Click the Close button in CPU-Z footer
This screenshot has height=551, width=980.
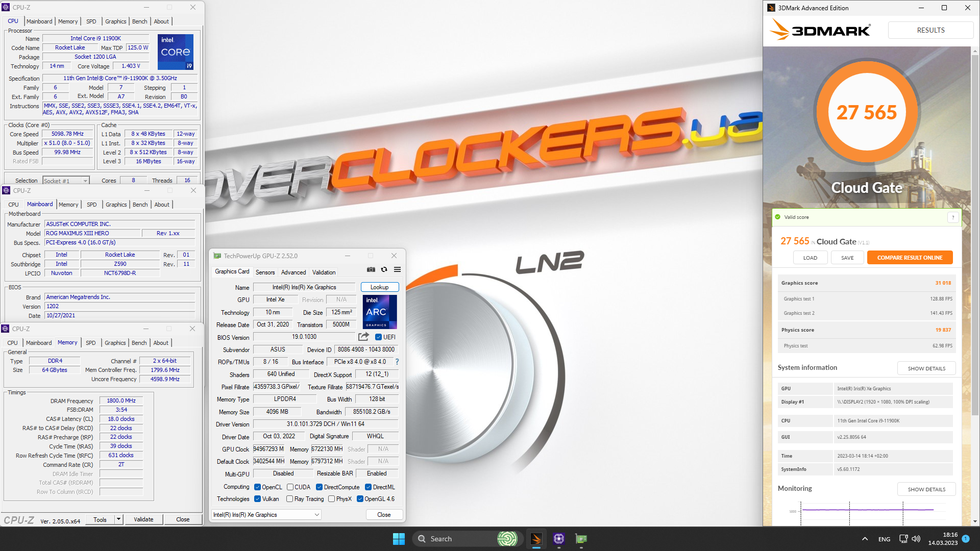pos(183,519)
